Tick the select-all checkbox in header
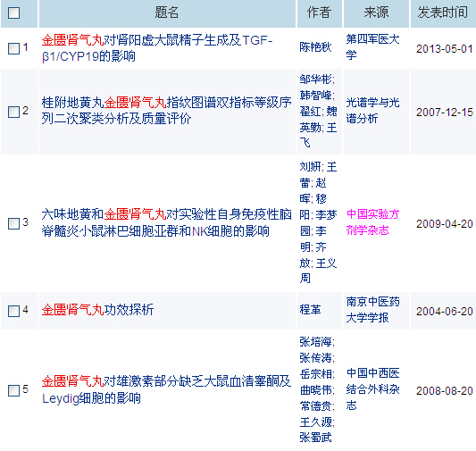 [x=13, y=13]
